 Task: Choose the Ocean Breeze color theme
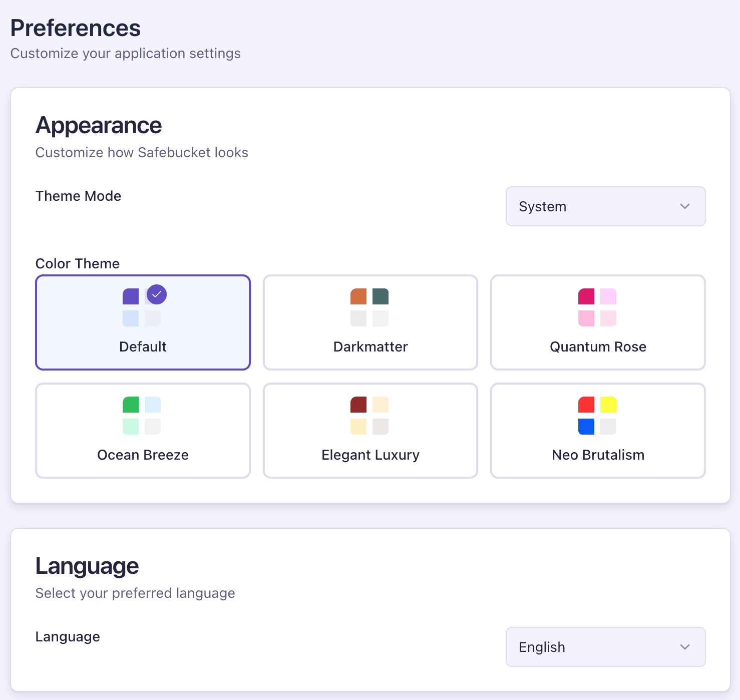point(143,430)
